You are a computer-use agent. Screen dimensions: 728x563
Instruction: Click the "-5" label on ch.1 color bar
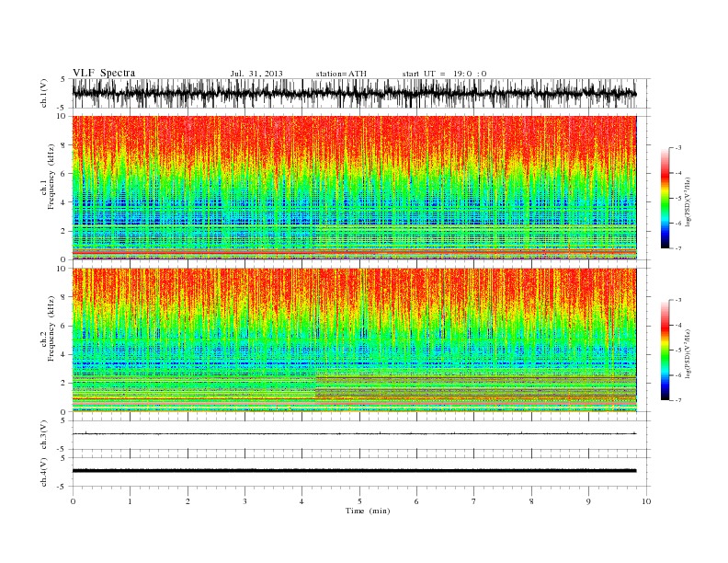pyautogui.click(x=678, y=199)
